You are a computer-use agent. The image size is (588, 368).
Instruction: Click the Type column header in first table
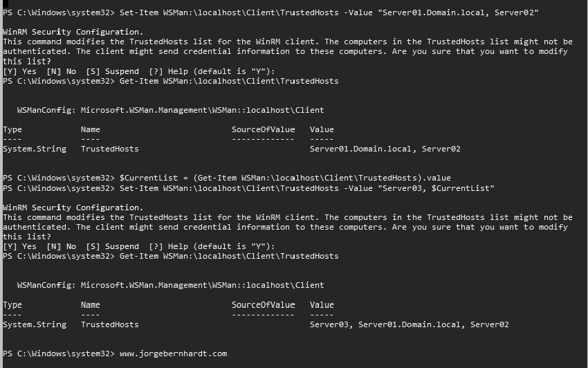click(12, 129)
